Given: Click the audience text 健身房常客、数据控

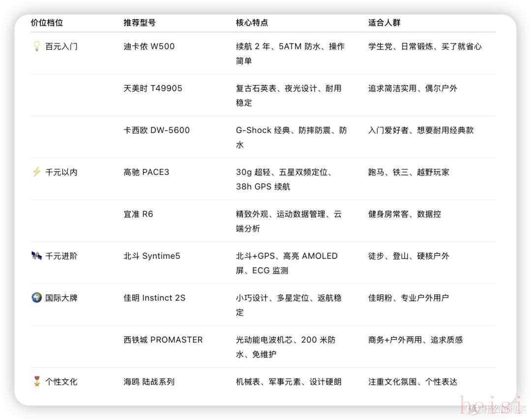Looking at the screenshot, I should click(405, 214).
